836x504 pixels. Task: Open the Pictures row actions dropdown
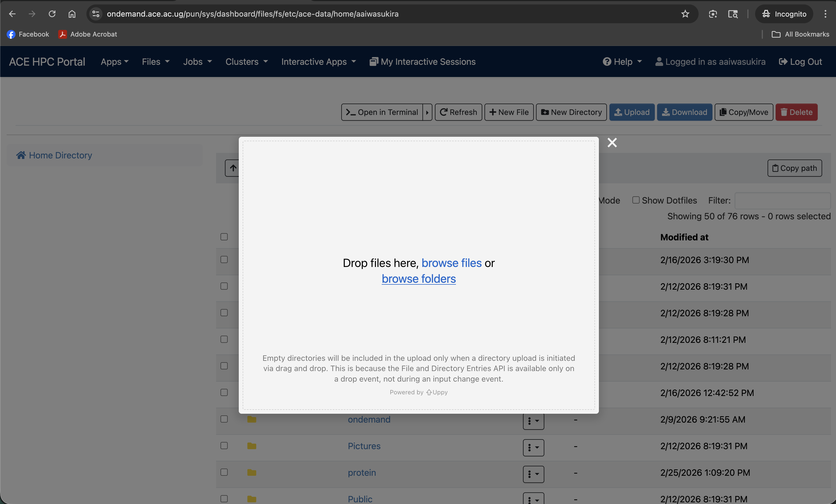(533, 447)
